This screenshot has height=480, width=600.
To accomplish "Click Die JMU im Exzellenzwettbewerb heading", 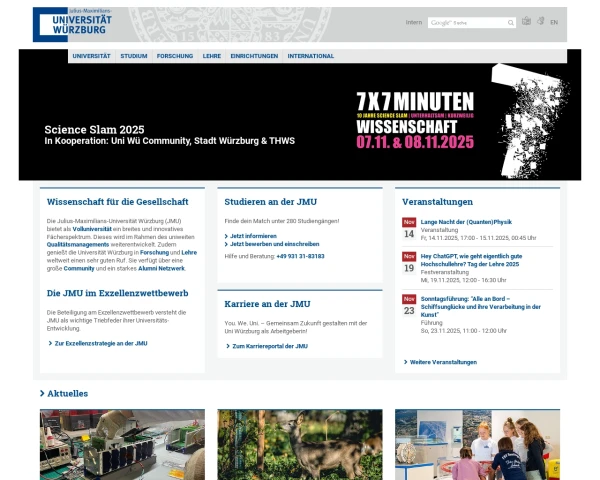I will [117, 293].
